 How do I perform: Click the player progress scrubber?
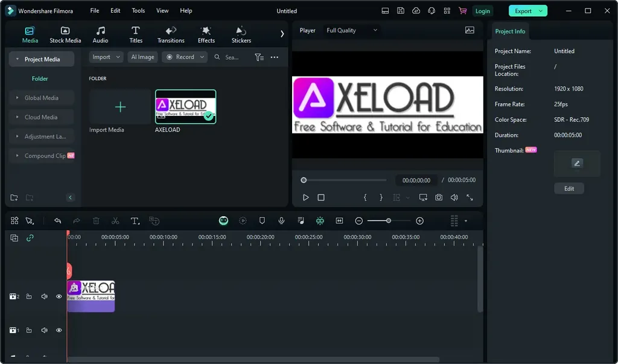pos(304,180)
